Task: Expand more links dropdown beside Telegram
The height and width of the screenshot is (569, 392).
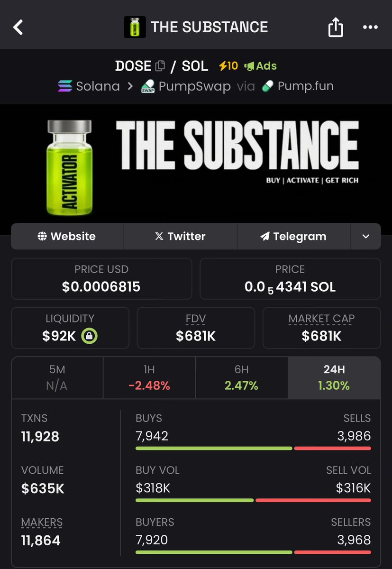Action: 365,236
